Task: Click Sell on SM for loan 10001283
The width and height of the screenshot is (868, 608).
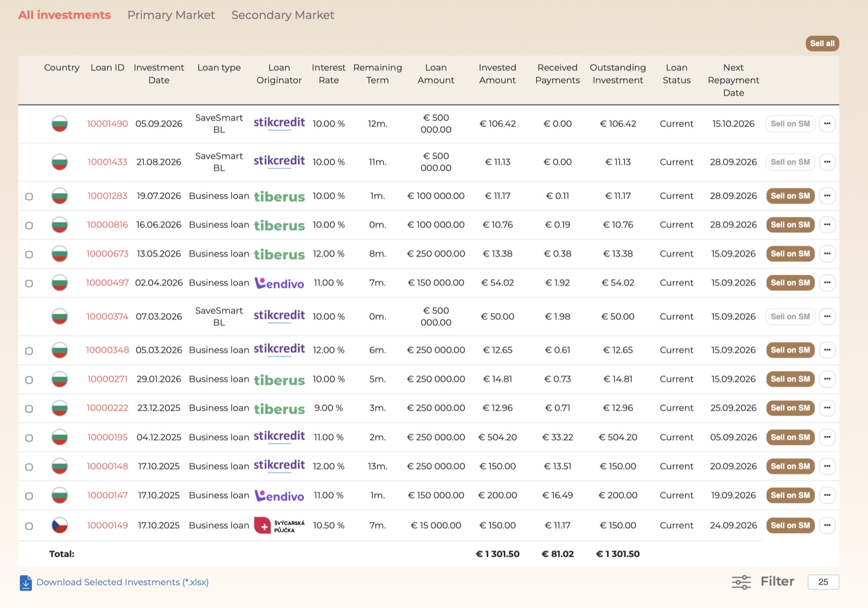Action: click(x=790, y=196)
